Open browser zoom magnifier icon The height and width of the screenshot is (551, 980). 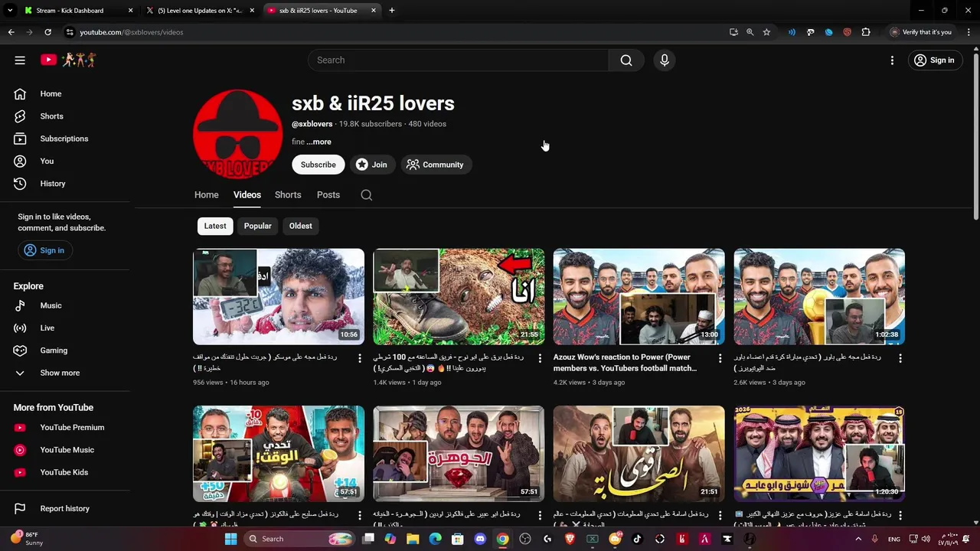point(750,32)
